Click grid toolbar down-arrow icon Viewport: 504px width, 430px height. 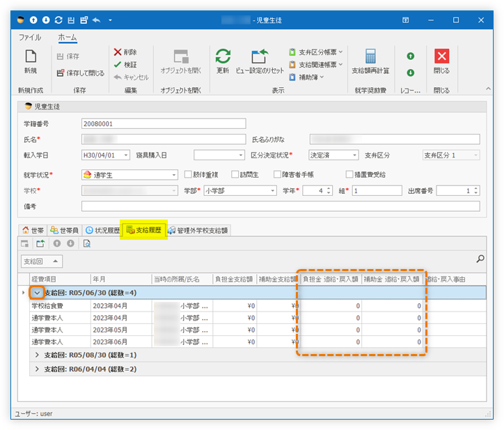pyautogui.click(x=70, y=244)
